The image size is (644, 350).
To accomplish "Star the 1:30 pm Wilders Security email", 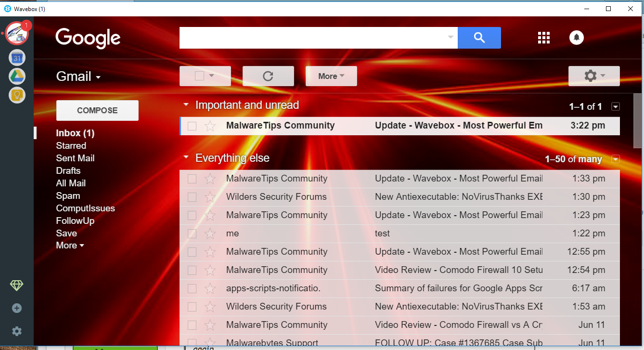I will (210, 197).
